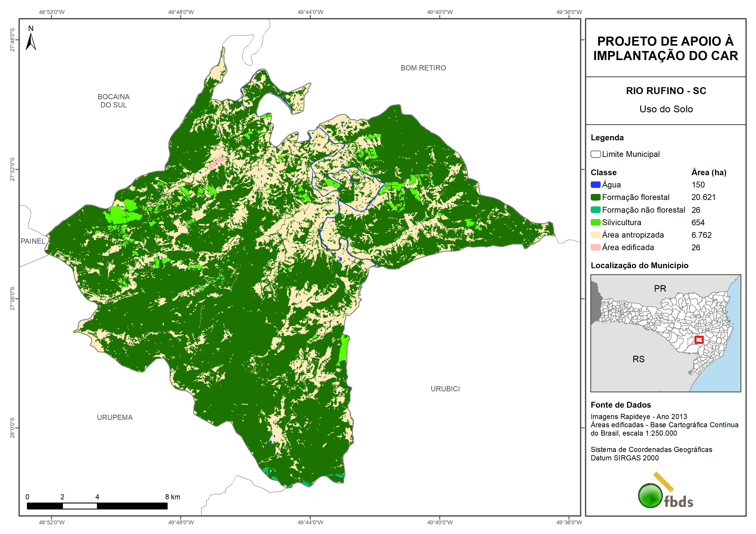Click the blue Água legend swatch

[x=595, y=185]
